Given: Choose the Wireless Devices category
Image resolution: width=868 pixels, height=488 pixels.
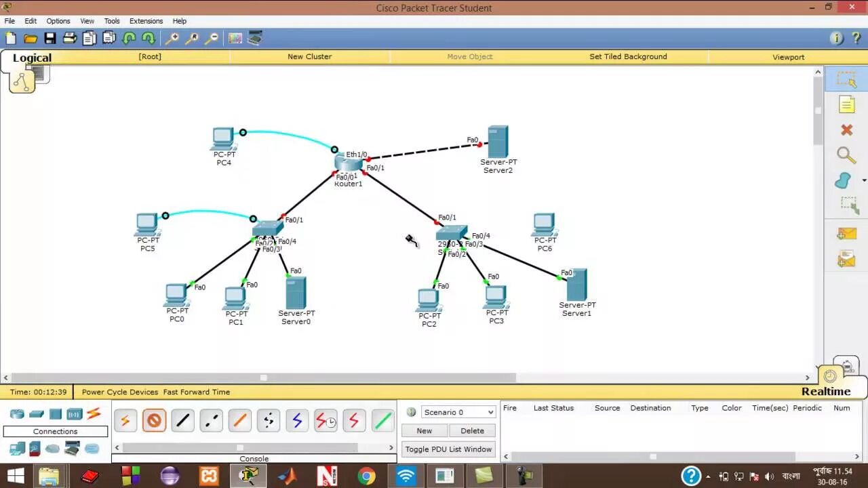Looking at the screenshot, I should click(x=74, y=413).
